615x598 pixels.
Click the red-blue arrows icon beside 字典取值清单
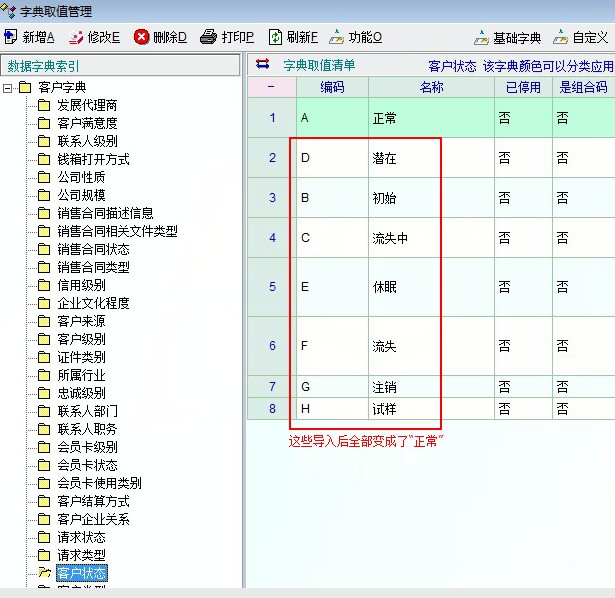(263, 65)
